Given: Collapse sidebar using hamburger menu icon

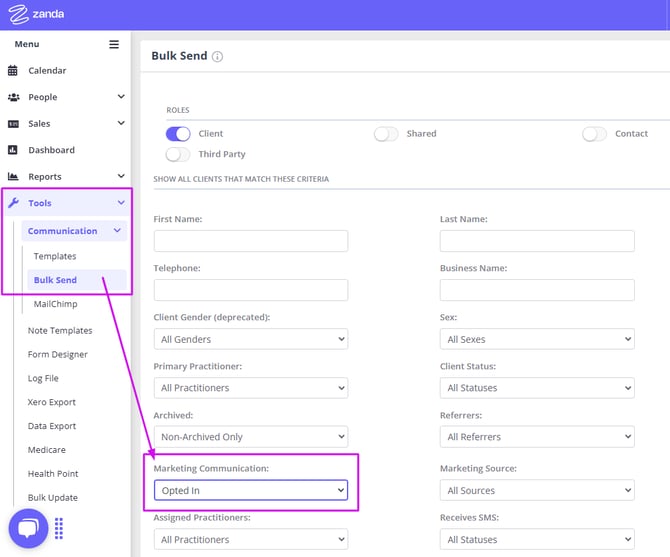Looking at the screenshot, I should tap(114, 44).
